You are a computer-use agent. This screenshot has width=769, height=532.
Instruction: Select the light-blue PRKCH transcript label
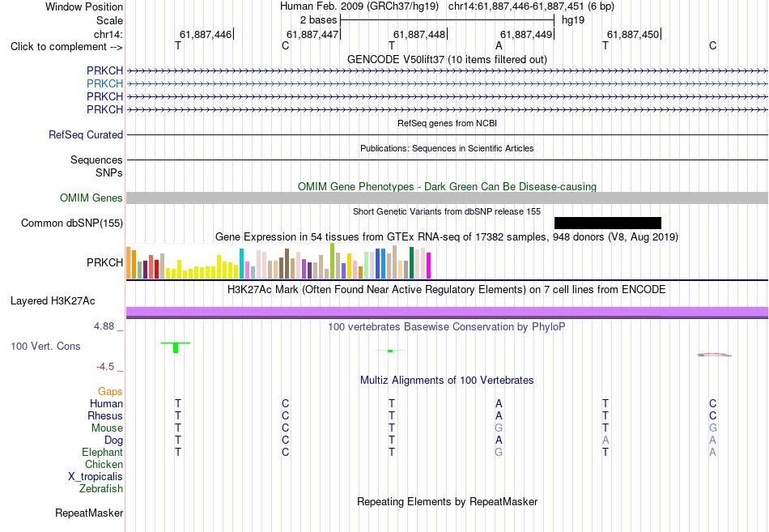click(x=104, y=83)
